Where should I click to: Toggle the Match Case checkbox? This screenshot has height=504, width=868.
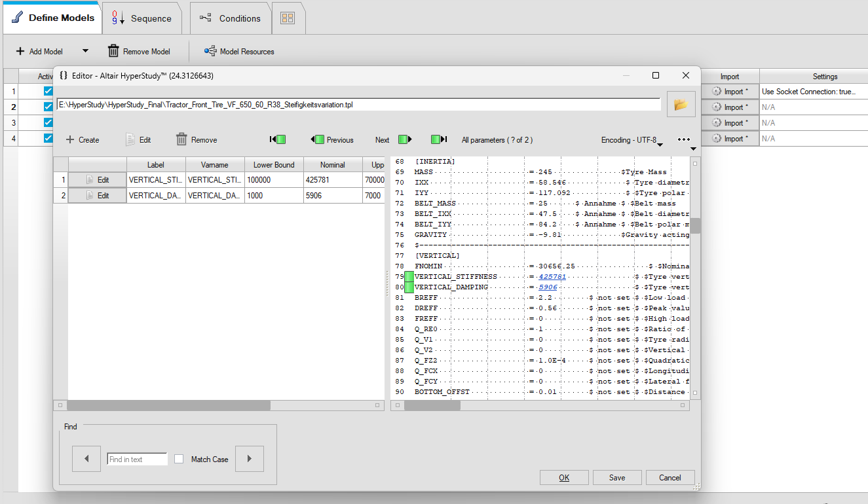coord(179,459)
